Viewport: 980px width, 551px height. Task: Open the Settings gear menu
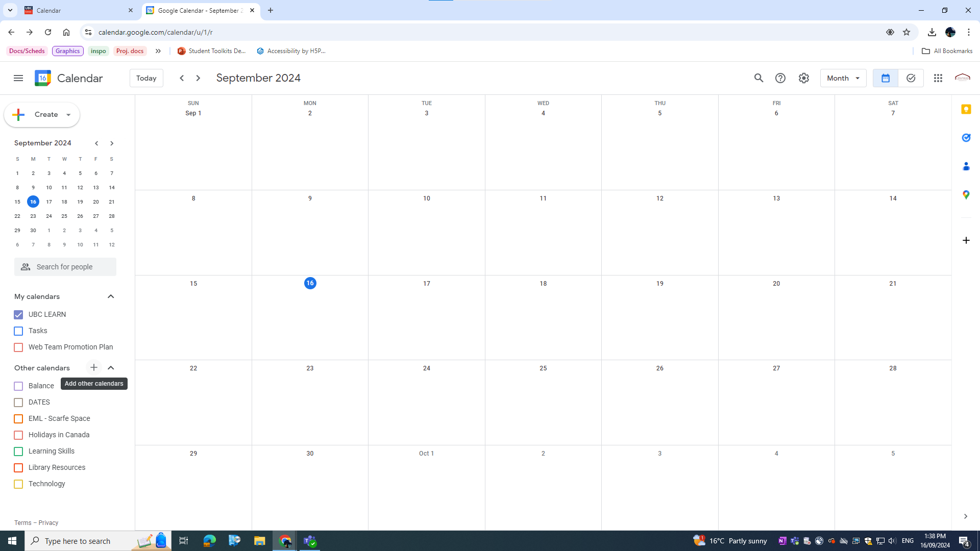coord(803,78)
